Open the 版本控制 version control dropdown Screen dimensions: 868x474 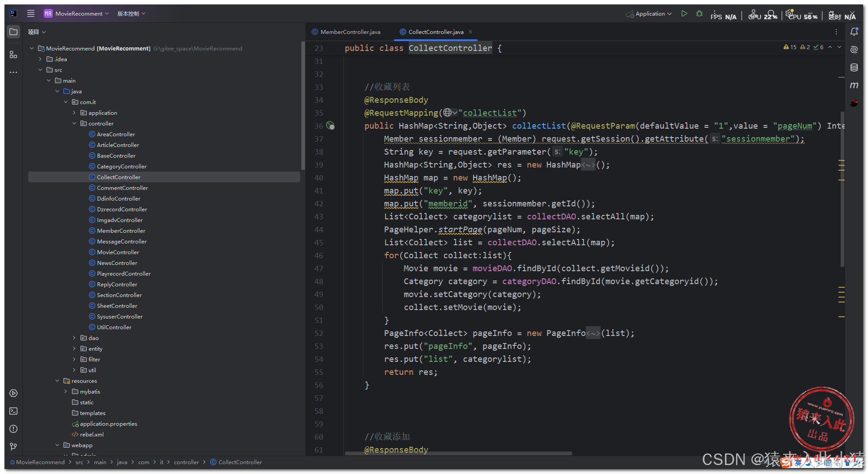pos(131,13)
